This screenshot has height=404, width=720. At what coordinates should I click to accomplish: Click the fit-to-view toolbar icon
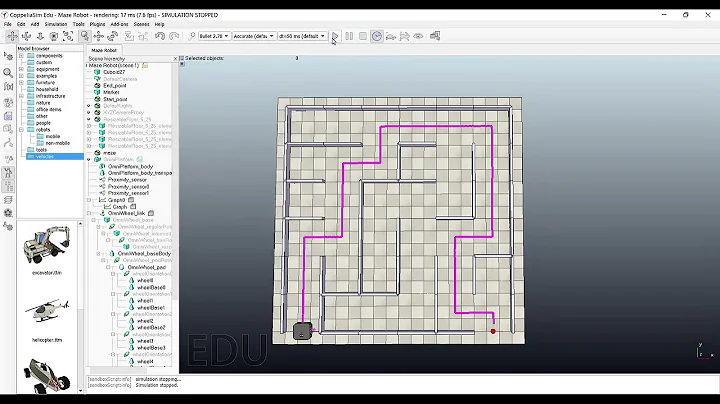click(68, 36)
